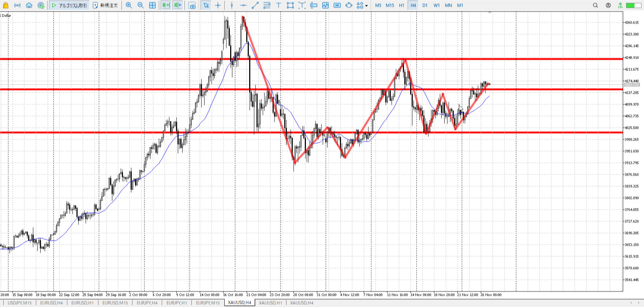Expand the shapes objects dropdown arrow
Viewport: 644px width, 307px height.
(366, 5)
